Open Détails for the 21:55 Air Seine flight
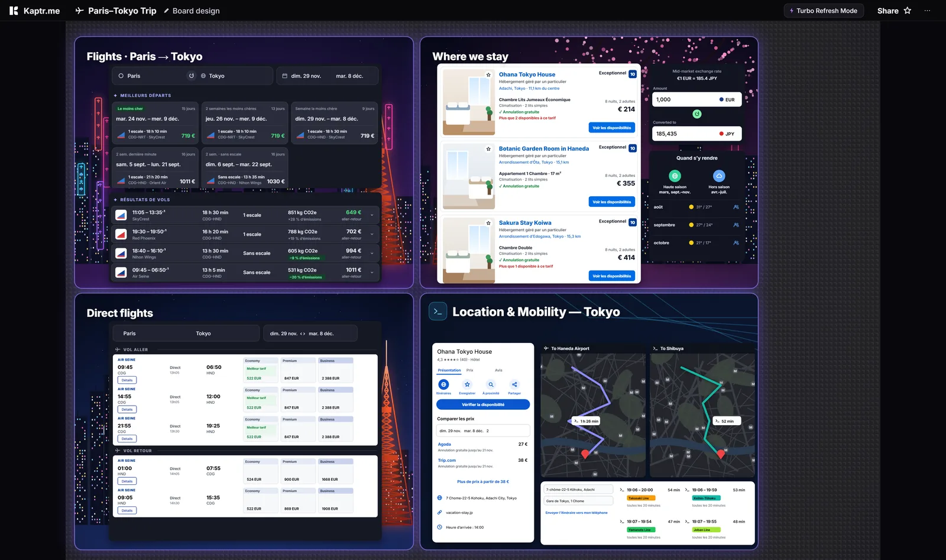This screenshot has width=946, height=560. 127,439
